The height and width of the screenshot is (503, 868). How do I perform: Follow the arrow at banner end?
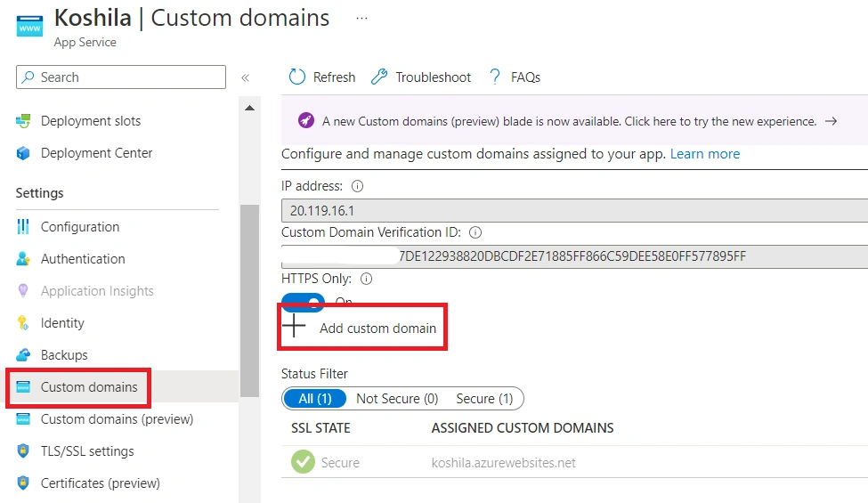click(x=831, y=121)
